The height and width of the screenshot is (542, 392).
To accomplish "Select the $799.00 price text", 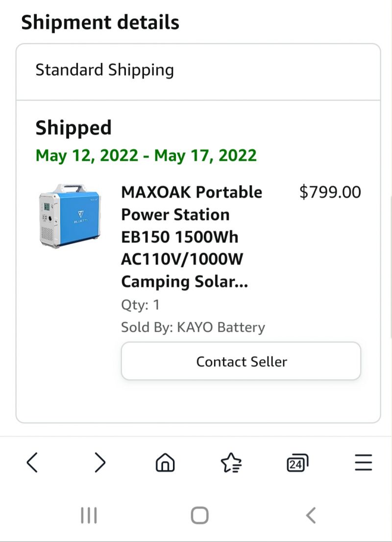I will tap(330, 192).
